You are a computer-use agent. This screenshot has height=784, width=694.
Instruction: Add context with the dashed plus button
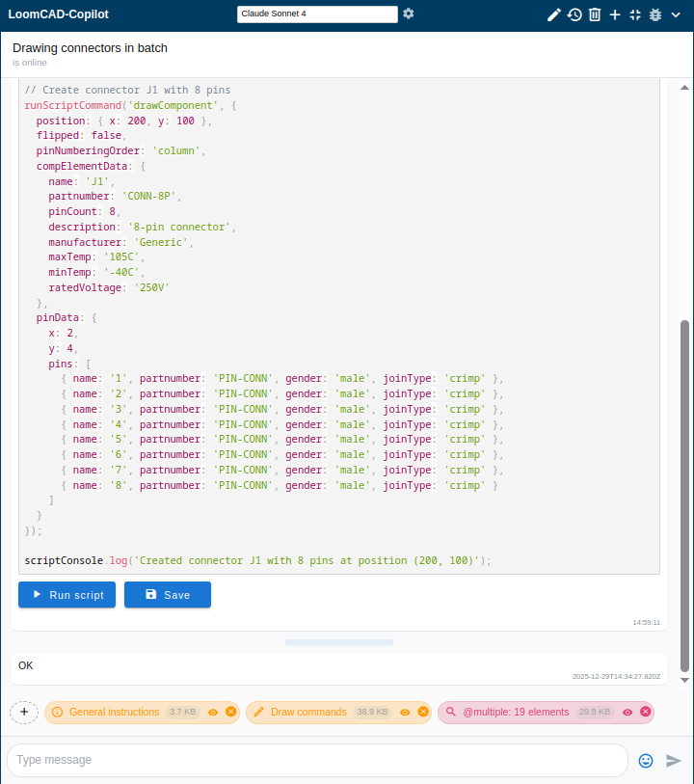point(24,712)
